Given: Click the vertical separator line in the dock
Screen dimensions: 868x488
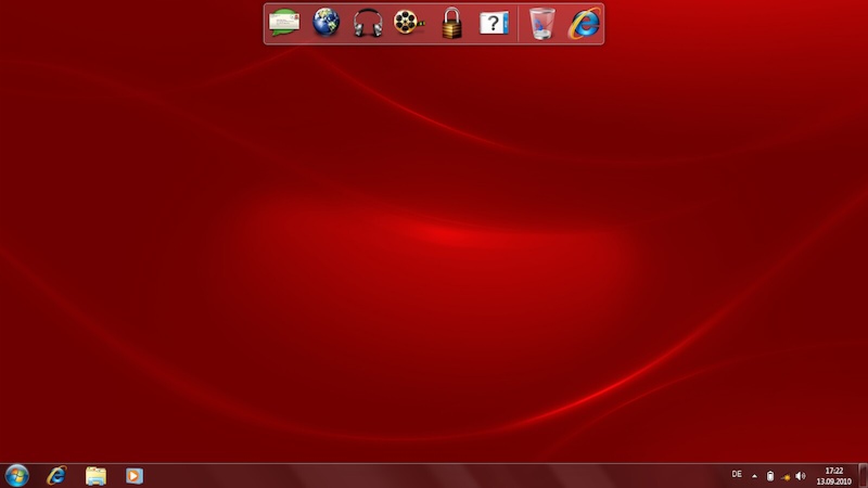Looking at the screenshot, I should 518,24.
